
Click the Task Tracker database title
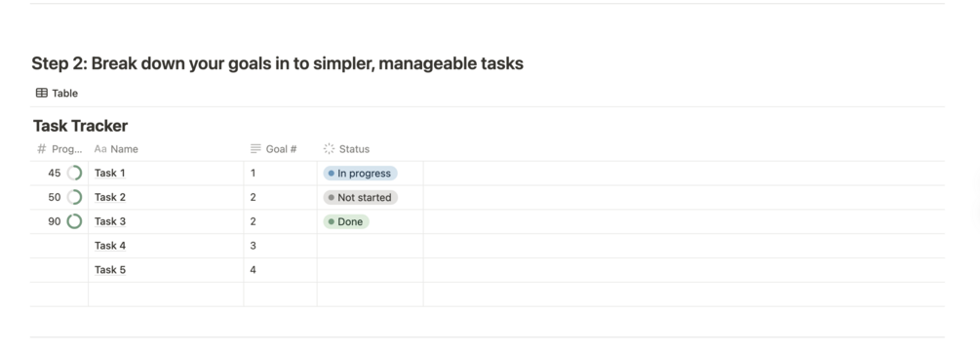pyautogui.click(x=81, y=126)
